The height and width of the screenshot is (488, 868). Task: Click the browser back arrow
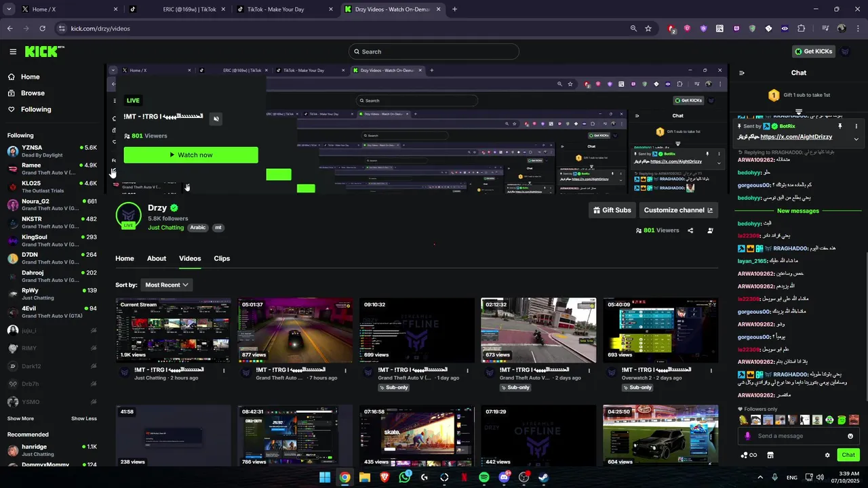tap(10, 28)
